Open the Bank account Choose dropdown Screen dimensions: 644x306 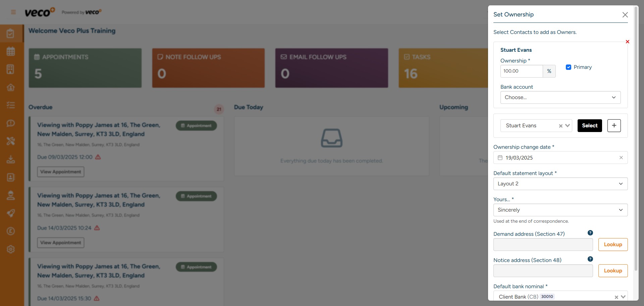[x=560, y=97]
